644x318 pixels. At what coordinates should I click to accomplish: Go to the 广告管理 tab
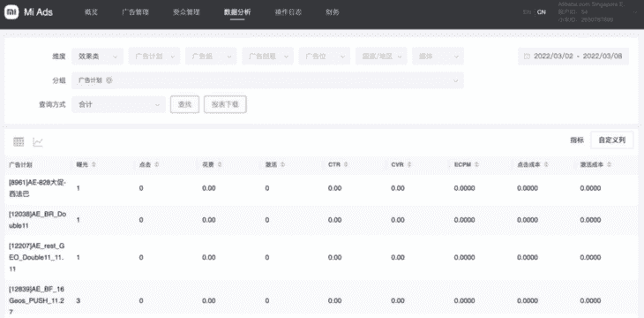tap(135, 12)
